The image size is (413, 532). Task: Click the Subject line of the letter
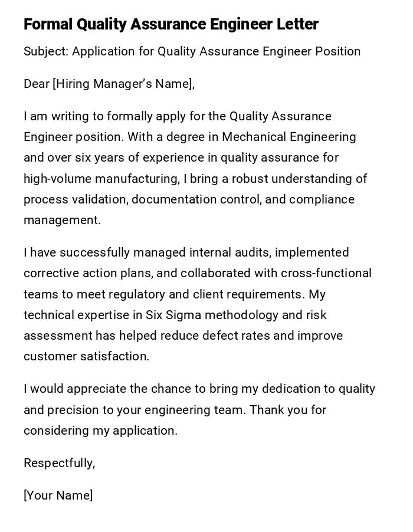point(192,51)
